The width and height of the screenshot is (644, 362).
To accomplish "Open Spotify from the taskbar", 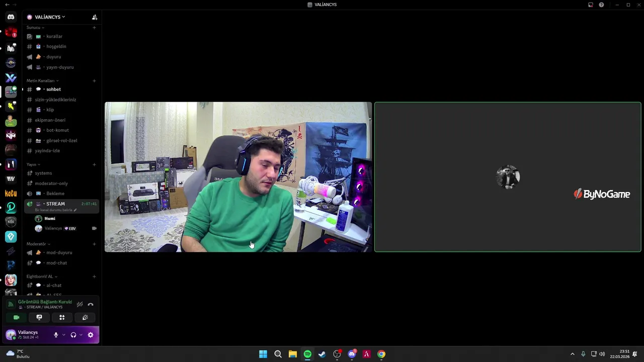I will click(307, 354).
